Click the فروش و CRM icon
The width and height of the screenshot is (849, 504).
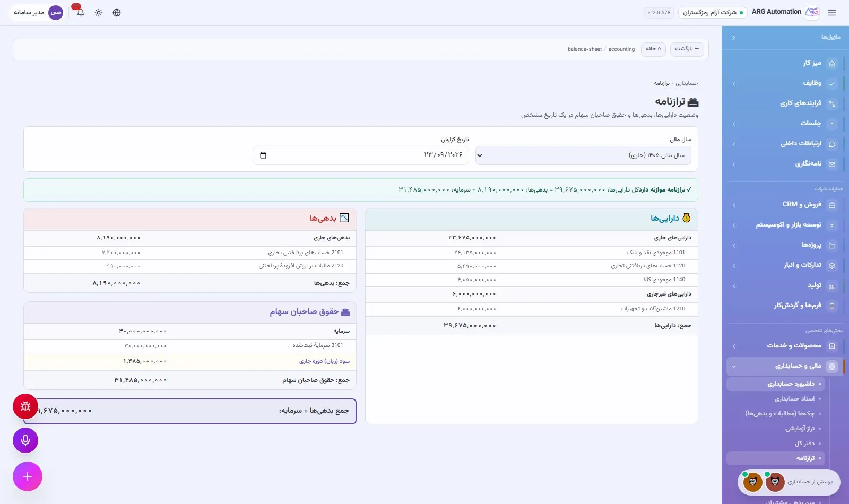(832, 205)
